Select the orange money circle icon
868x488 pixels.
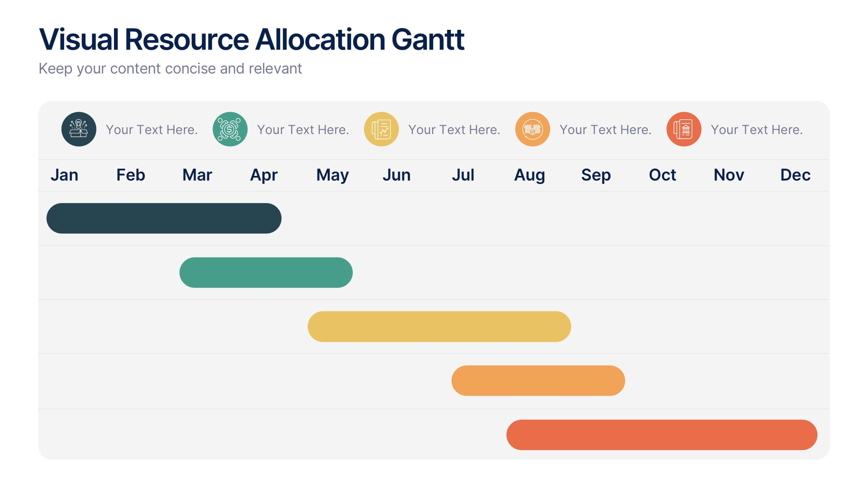[533, 129]
